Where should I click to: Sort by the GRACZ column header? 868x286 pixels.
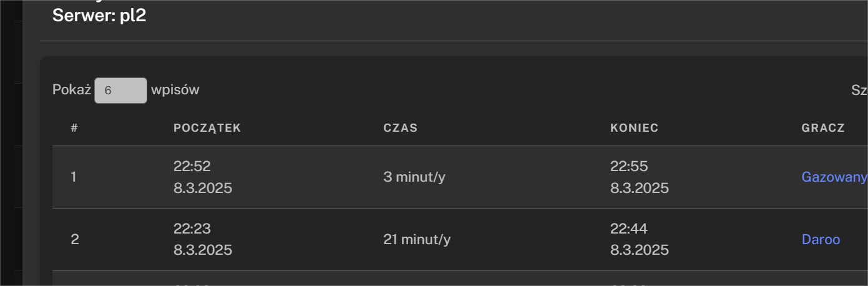point(822,128)
